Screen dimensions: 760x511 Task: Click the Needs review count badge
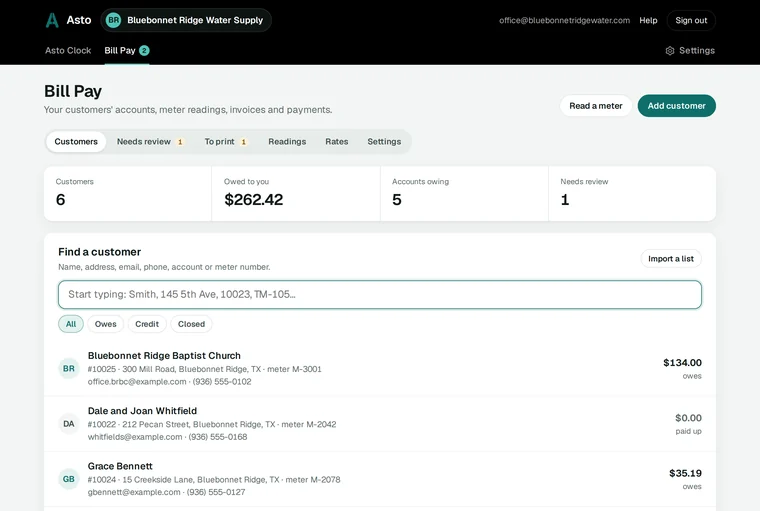click(x=180, y=142)
